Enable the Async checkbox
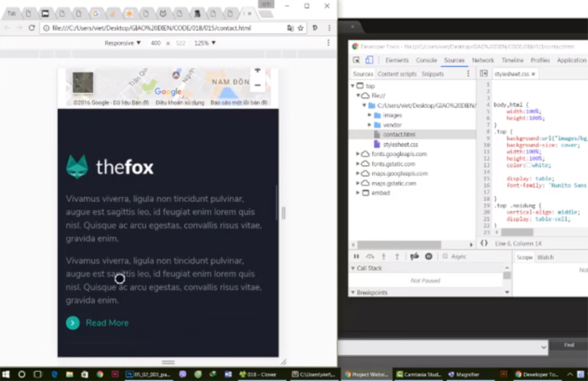This screenshot has width=588, height=381. pos(445,256)
